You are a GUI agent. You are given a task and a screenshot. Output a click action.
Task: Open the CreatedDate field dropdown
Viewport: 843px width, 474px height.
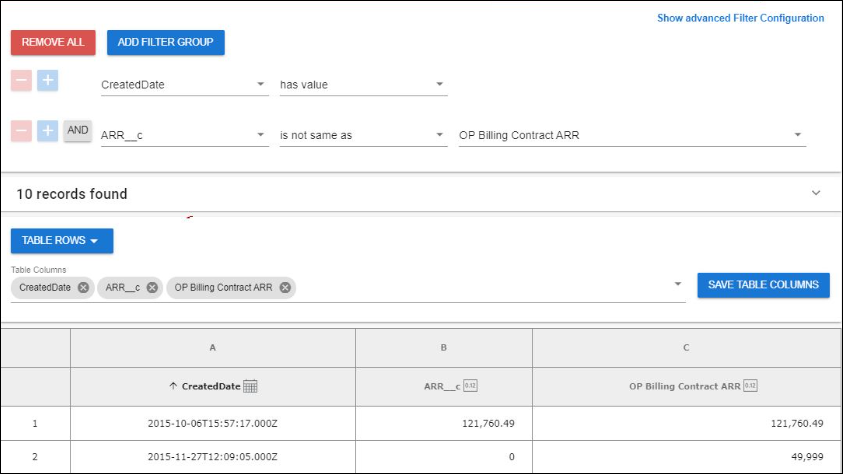185,84
